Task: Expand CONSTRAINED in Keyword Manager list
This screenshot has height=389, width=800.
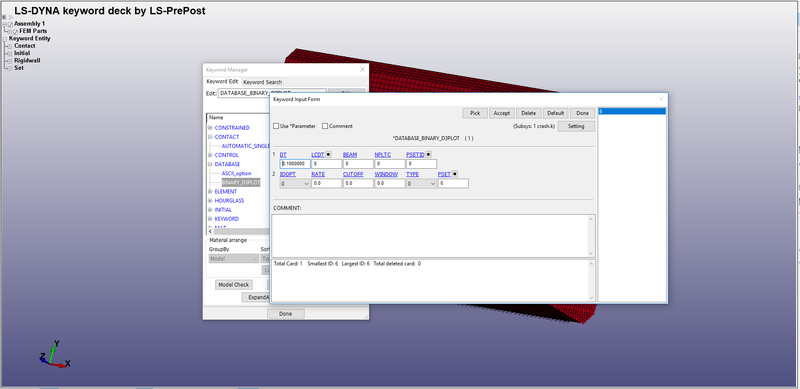Action: [210, 128]
